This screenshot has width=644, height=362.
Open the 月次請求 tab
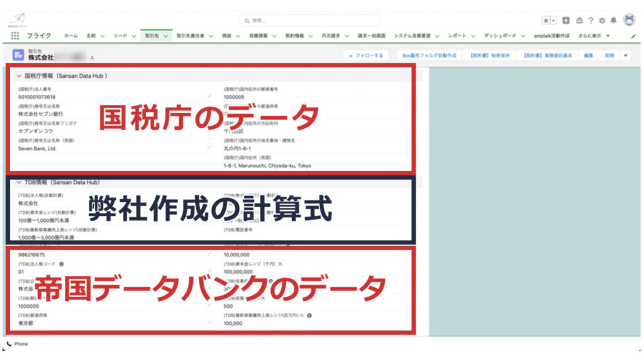331,36
